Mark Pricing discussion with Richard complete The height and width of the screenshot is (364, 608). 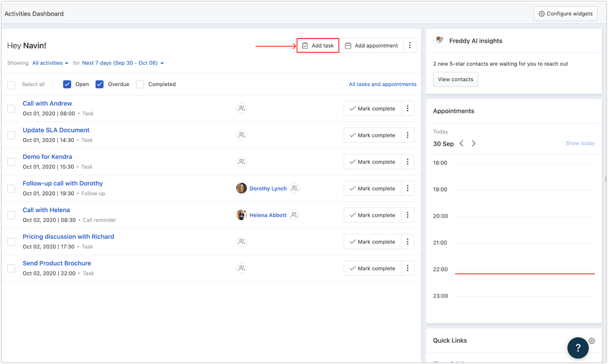(x=372, y=242)
